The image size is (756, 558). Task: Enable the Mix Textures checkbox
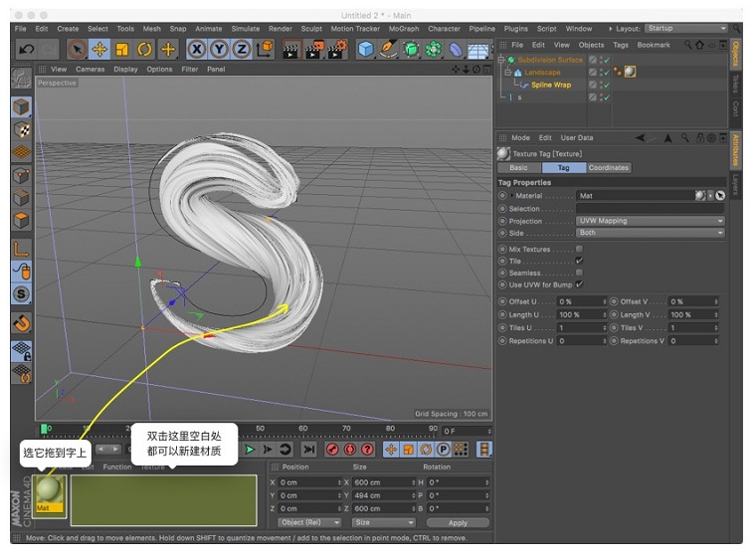coord(579,249)
